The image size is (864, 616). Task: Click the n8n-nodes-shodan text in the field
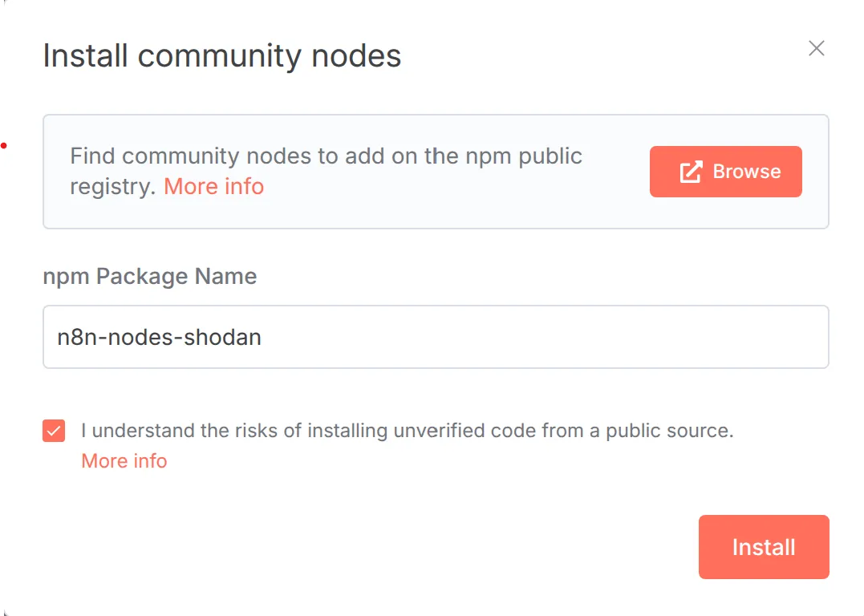click(x=158, y=337)
